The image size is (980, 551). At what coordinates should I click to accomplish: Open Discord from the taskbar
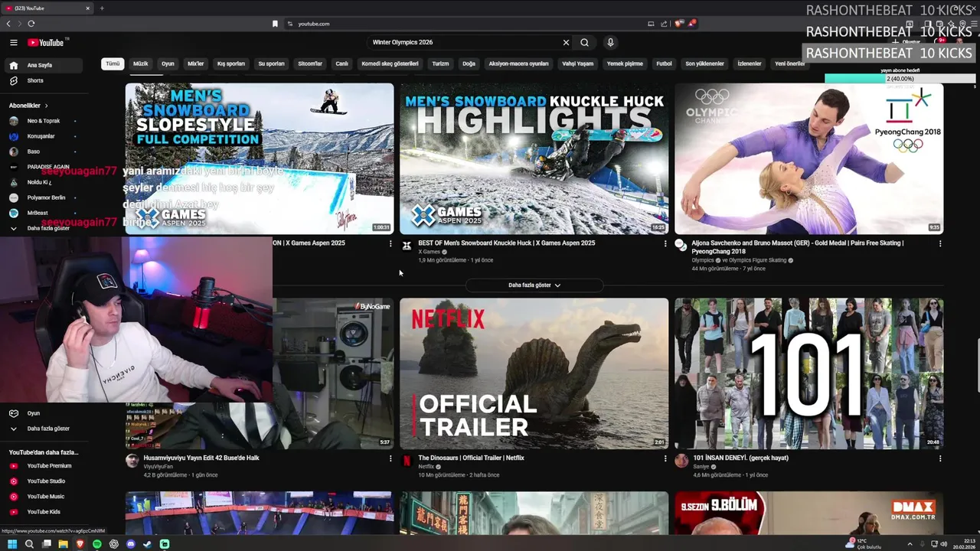(131, 544)
